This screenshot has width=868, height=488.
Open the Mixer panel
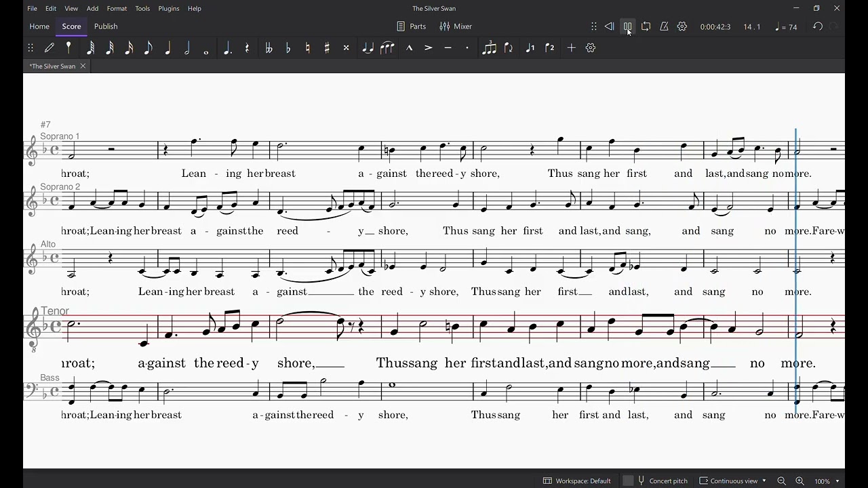(456, 26)
